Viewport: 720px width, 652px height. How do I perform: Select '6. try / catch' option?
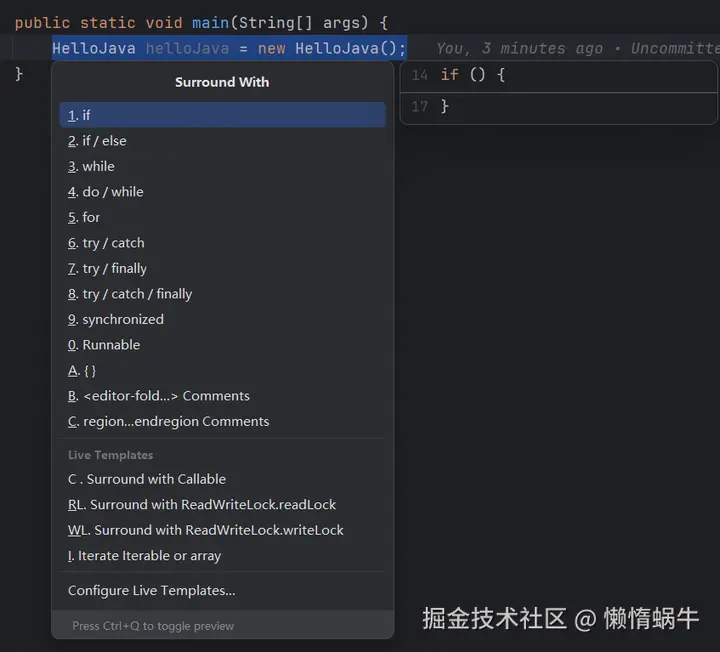click(x=222, y=242)
